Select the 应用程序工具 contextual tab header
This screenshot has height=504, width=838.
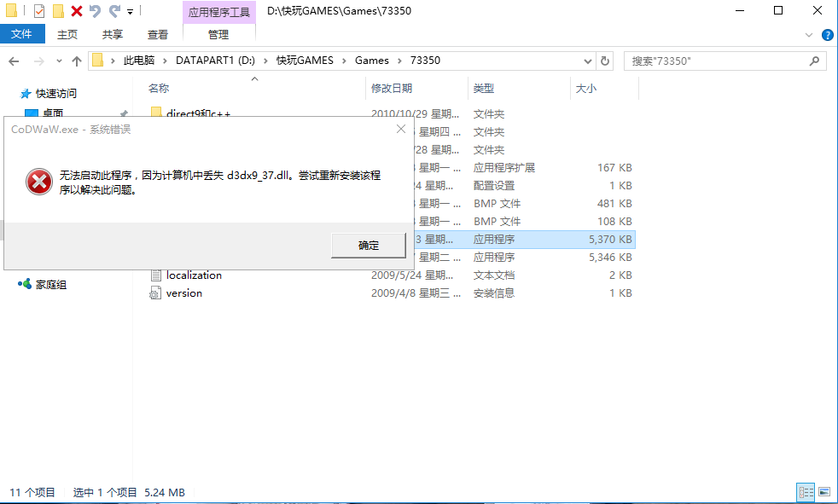219,12
